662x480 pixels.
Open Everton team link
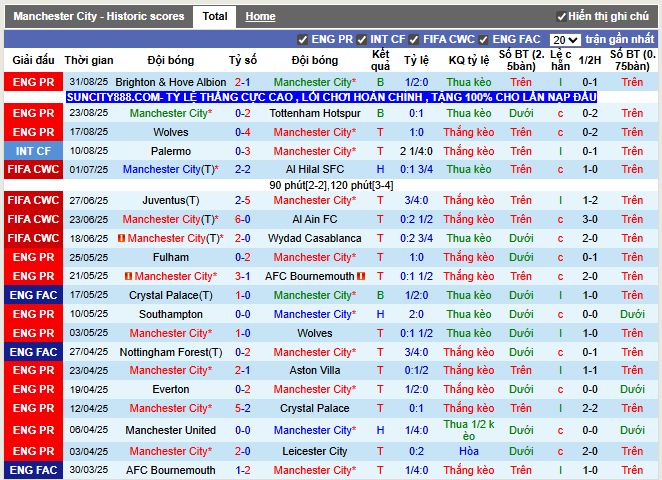coord(171,389)
